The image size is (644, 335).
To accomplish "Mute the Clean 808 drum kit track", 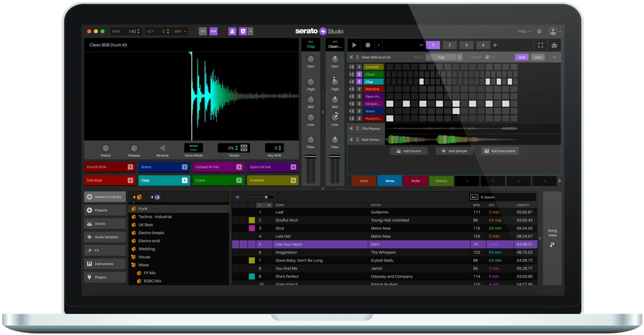I will point(351,57).
